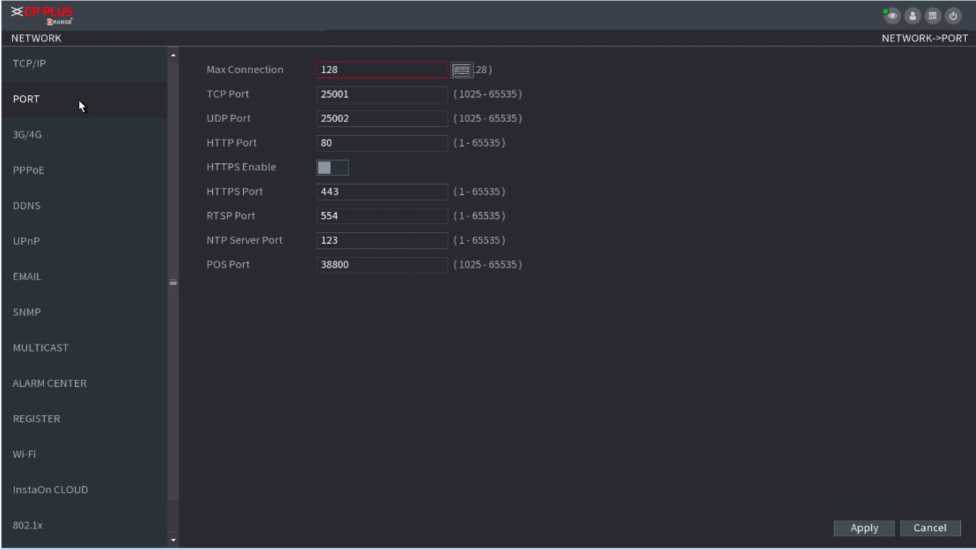Open the EMAIL settings section
The width and height of the screenshot is (976, 550).
(x=27, y=277)
